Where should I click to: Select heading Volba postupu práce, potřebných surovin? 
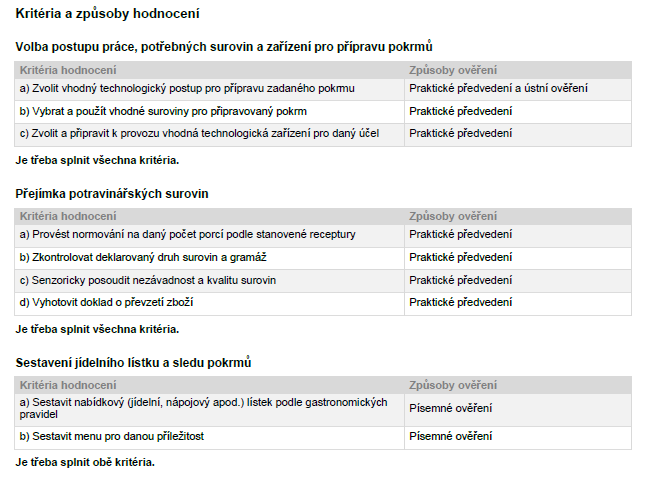pos(224,46)
